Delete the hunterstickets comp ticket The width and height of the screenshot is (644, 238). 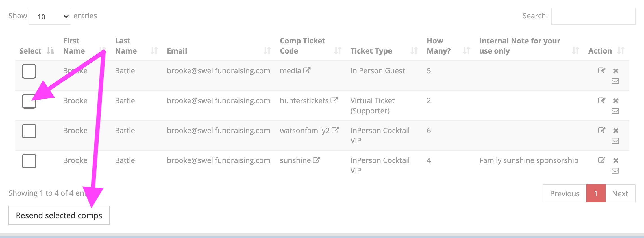616,101
